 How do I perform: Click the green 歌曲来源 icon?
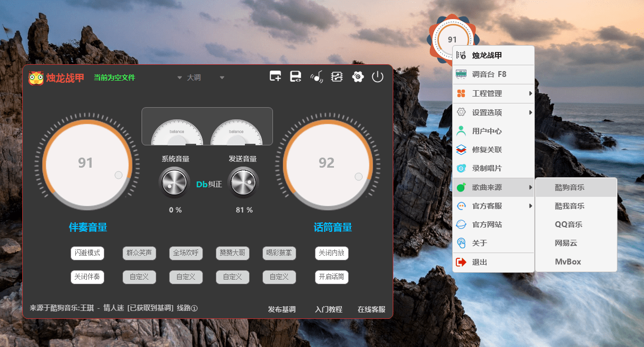(x=461, y=187)
